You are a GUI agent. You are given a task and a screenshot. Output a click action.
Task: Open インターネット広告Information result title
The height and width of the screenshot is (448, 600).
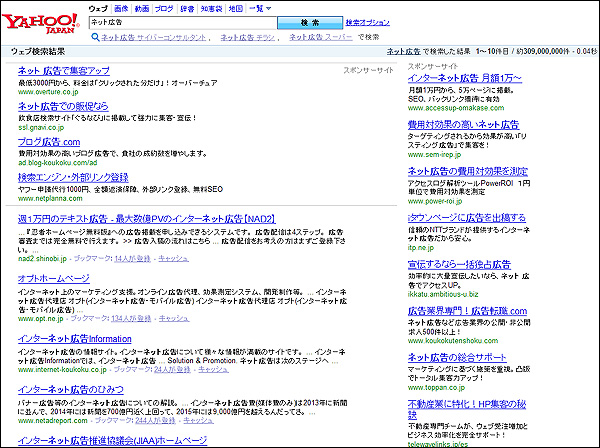[x=69, y=339]
